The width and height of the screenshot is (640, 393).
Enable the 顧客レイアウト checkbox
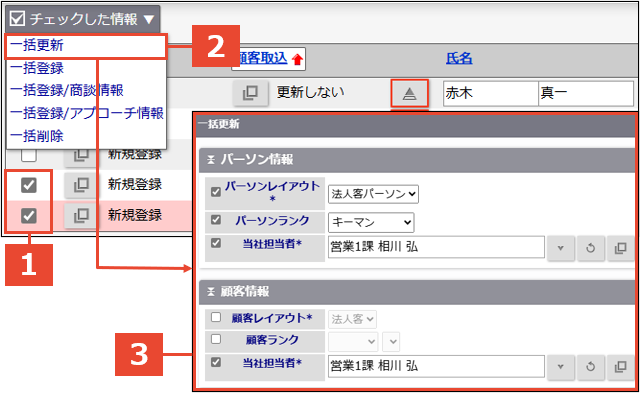pos(216,317)
